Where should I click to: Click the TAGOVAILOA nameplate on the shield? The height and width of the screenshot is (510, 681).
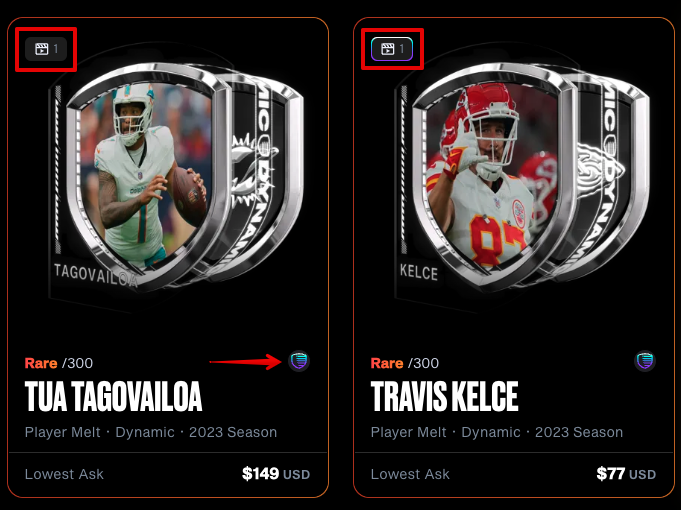coord(96,275)
